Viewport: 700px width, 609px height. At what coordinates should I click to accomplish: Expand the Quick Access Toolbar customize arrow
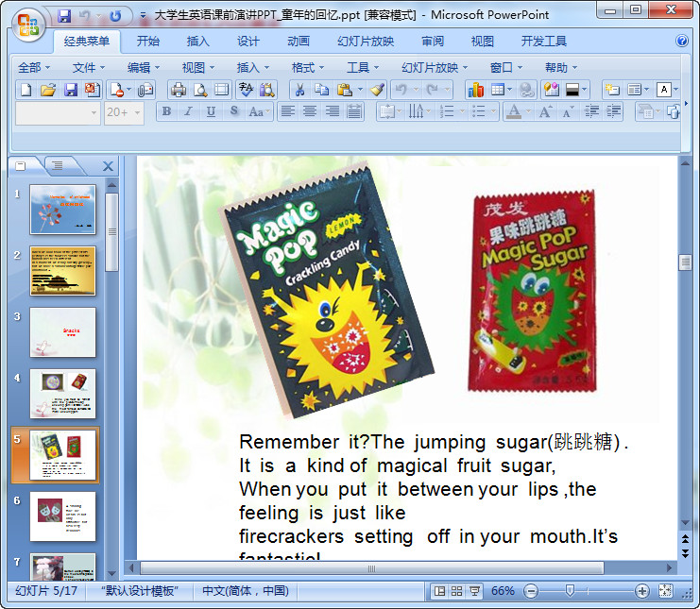coord(143,15)
